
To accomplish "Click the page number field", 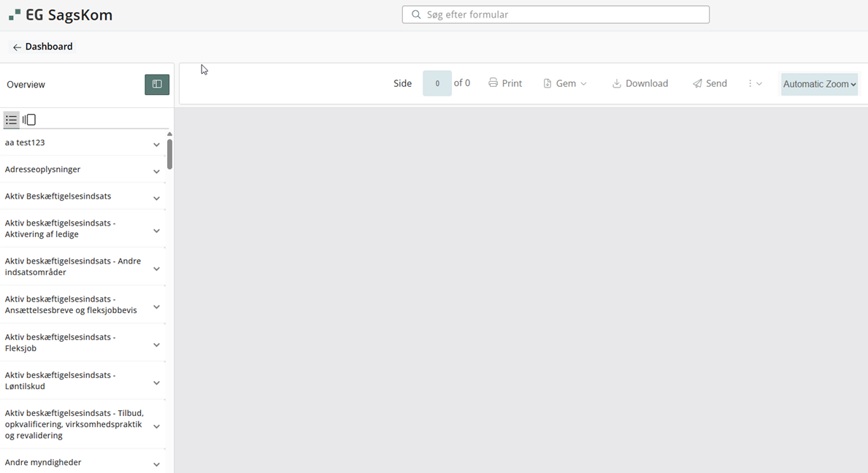I will (x=437, y=83).
